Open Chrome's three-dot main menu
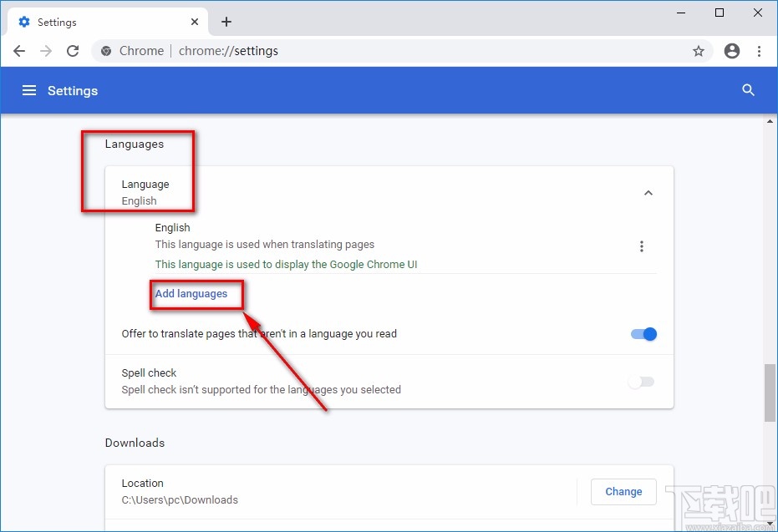This screenshot has height=532, width=778. click(759, 51)
